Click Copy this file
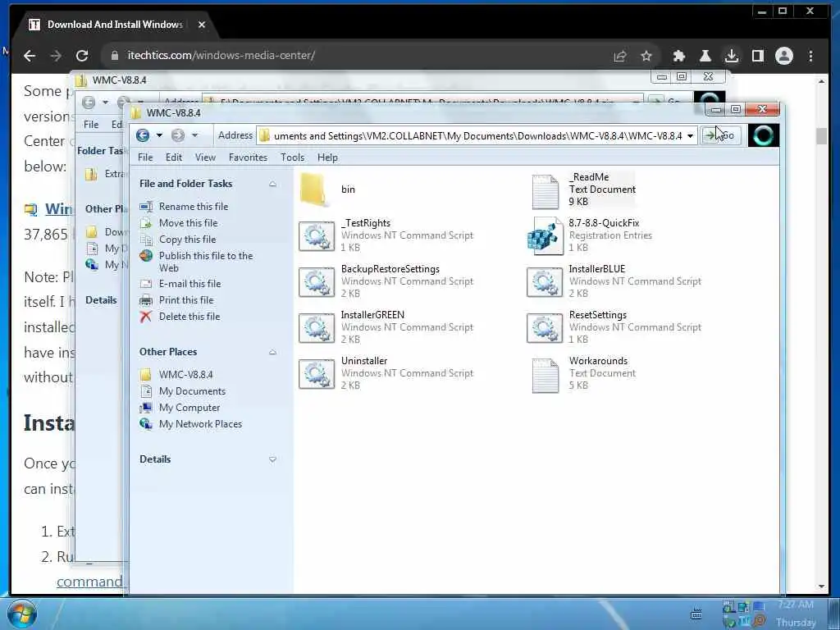Image resolution: width=840 pixels, height=630 pixels. [187, 240]
